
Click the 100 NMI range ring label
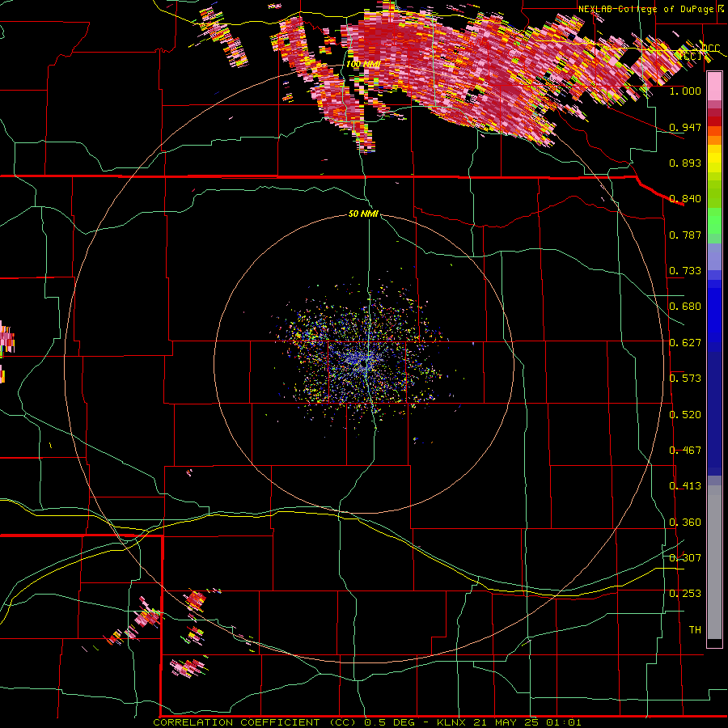click(x=362, y=64)
